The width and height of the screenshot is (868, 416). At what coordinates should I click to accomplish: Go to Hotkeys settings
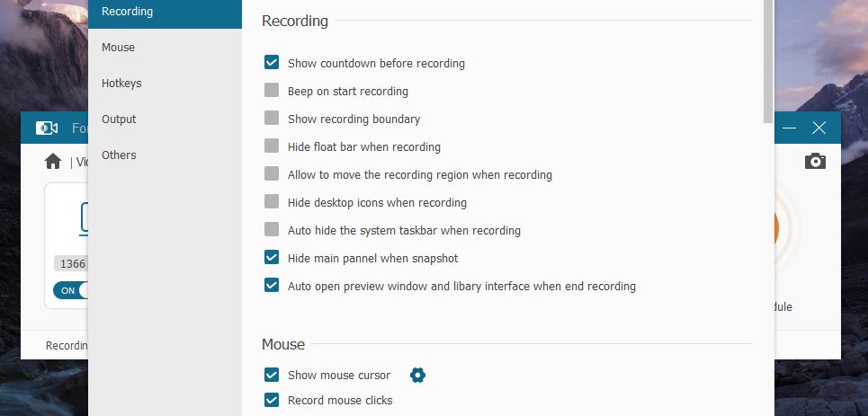(x=121, y=84)
